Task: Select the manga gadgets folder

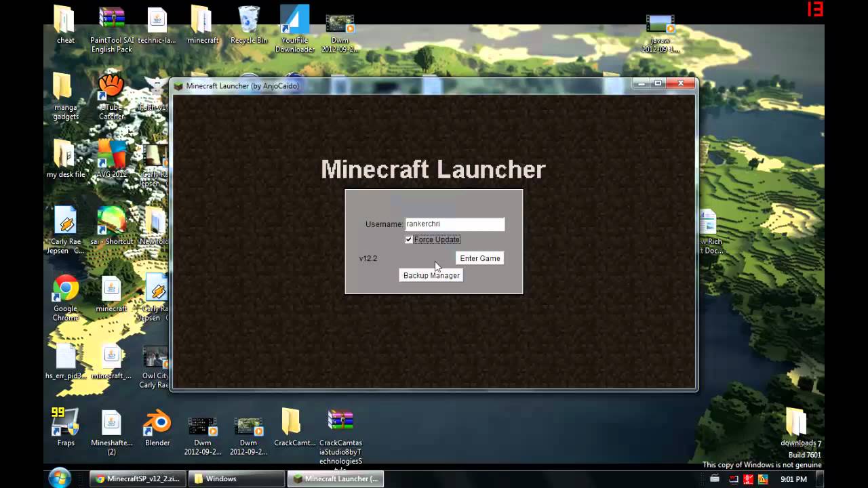Action: (x=65, y=96)
